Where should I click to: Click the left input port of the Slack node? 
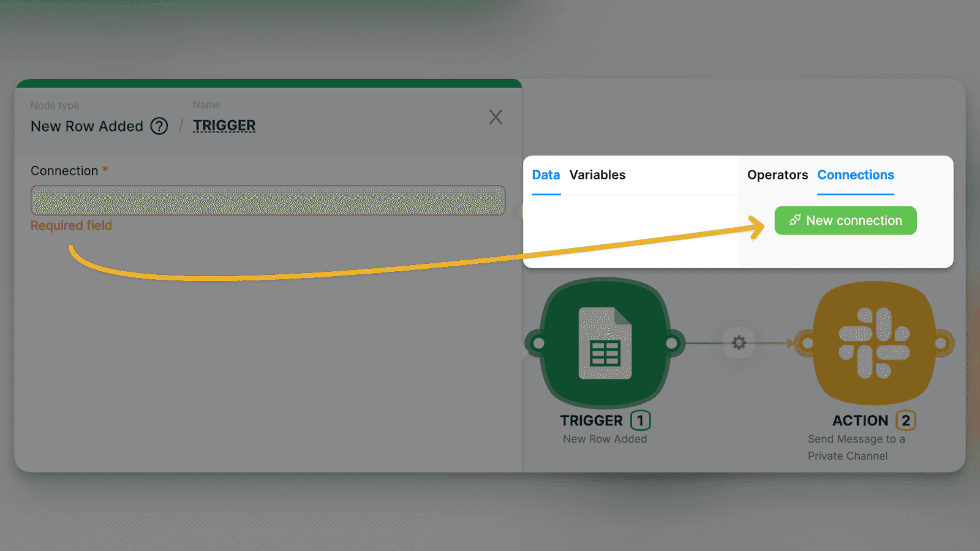click(x=807, y=343)
